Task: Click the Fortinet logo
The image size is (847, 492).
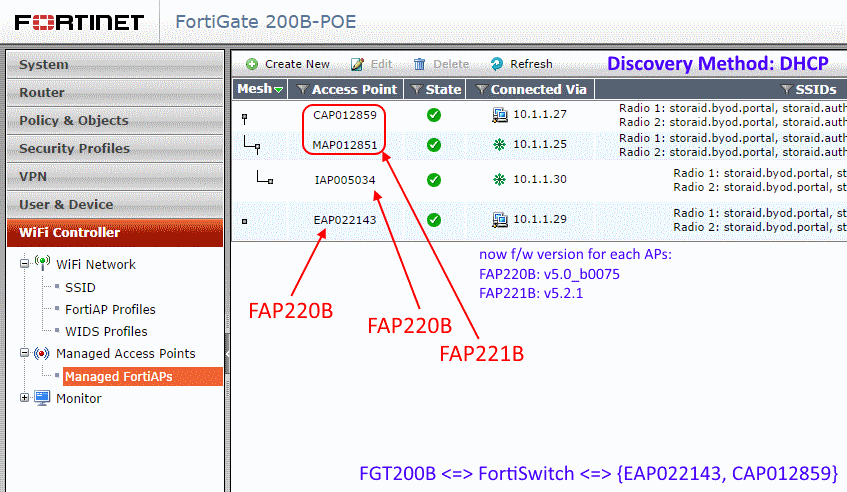Action: point(79,22)
